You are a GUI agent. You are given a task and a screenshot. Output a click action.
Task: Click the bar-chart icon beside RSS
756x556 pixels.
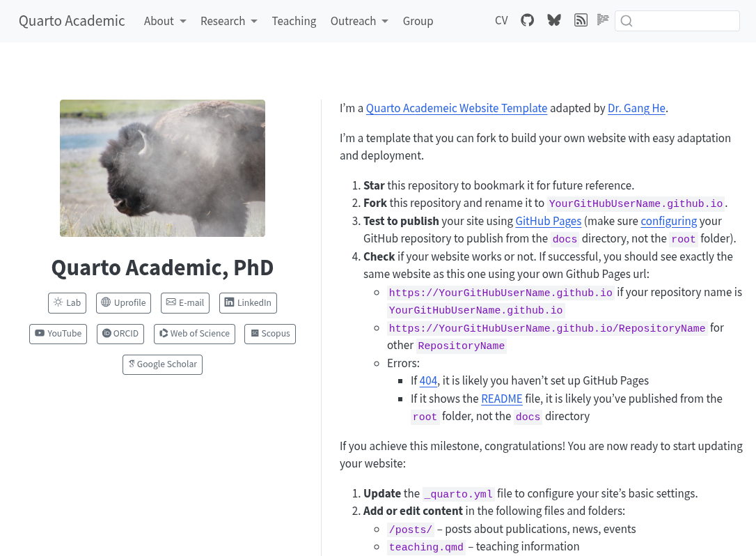point(603,20)
